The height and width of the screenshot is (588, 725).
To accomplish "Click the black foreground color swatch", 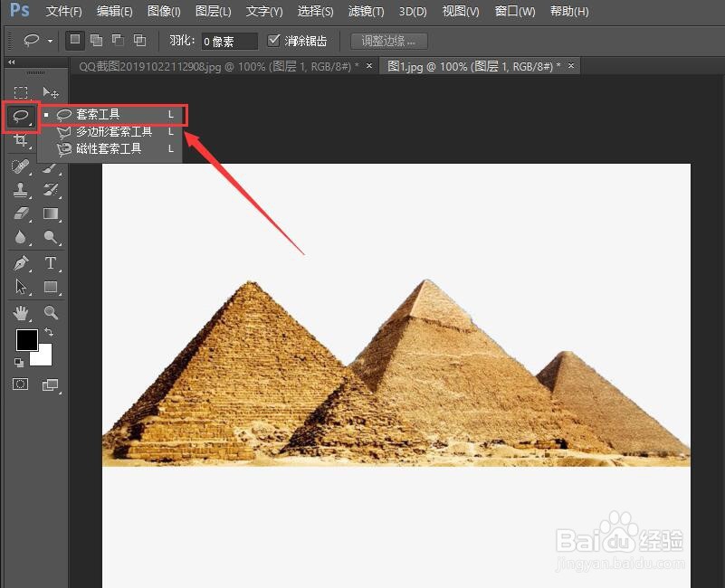I will 26,340.
